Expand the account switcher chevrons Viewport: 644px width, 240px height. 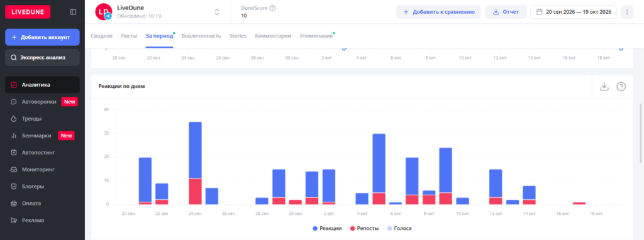tap(217, 12)
